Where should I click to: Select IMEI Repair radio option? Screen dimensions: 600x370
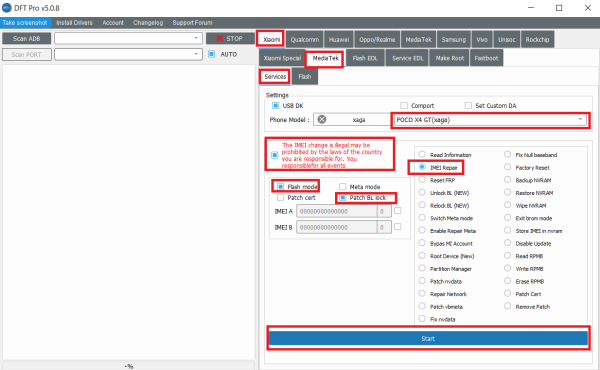click(x=422, y=167)
